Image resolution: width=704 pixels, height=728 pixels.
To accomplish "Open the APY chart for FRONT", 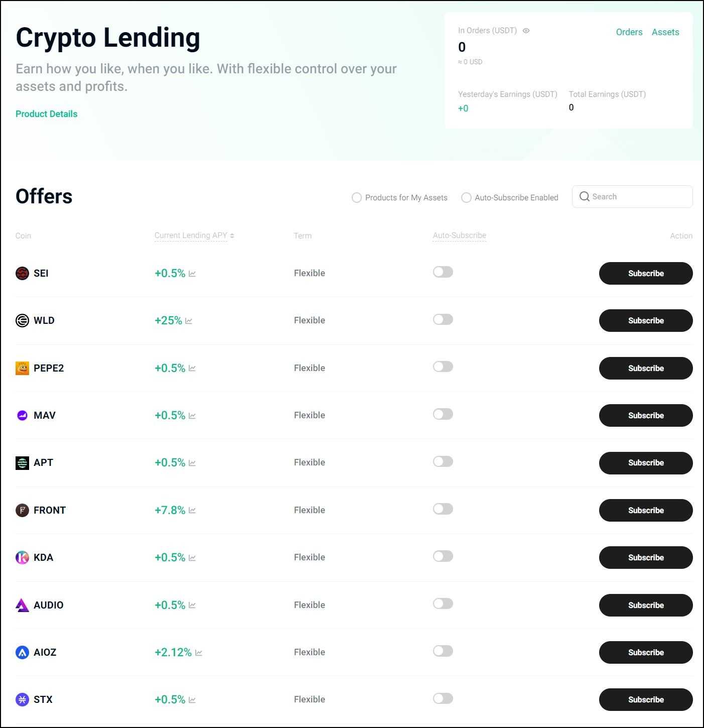I will click(x=193, y=510).
